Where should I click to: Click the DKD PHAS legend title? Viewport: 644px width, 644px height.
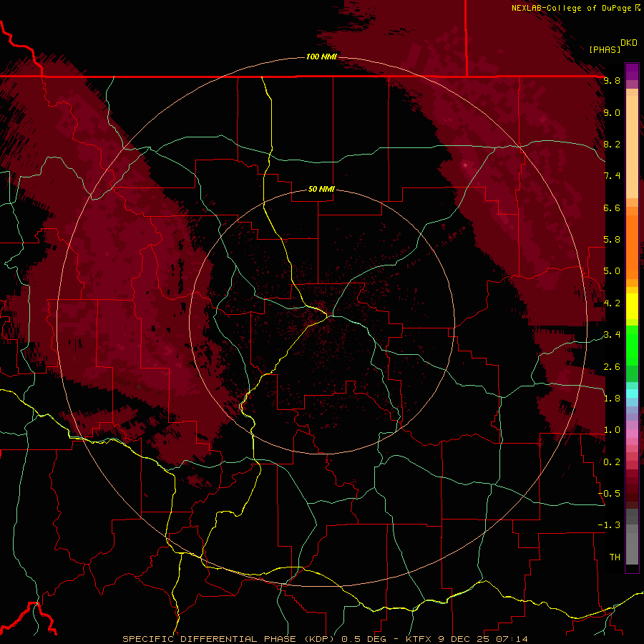tap(613, 47)
